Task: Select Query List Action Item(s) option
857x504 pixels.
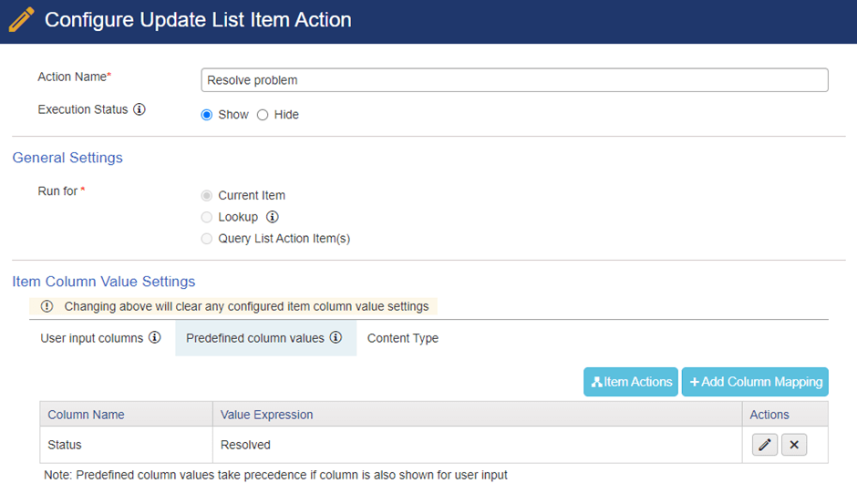Action: [207, 239]
